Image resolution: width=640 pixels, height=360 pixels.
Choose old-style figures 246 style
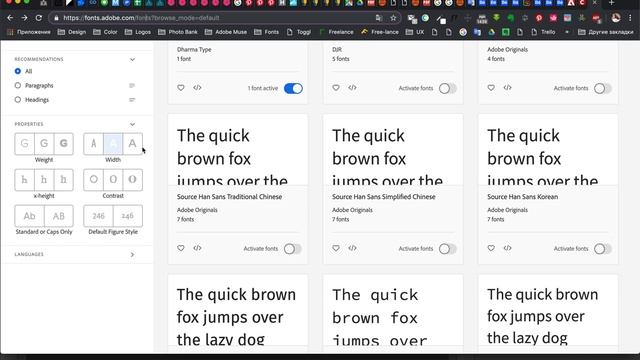pos(128,216)
